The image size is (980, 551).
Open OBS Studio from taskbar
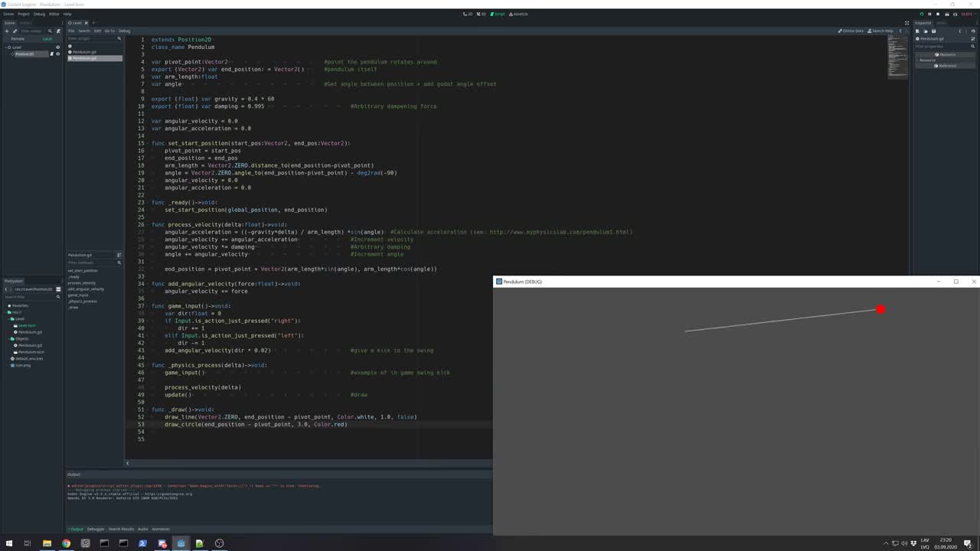pos(219,543)
